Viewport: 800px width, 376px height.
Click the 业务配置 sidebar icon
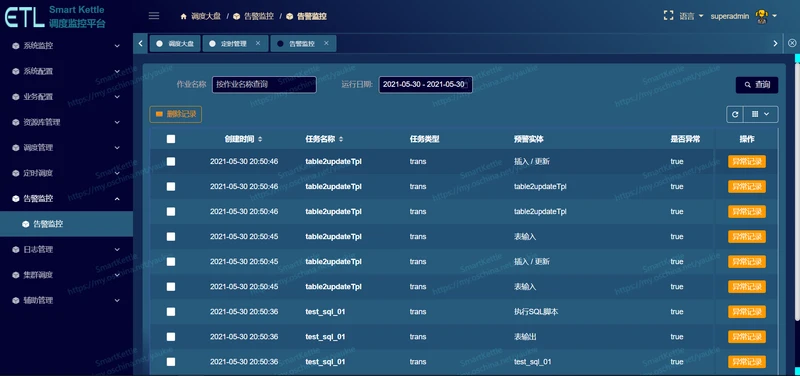coord(16,97)
